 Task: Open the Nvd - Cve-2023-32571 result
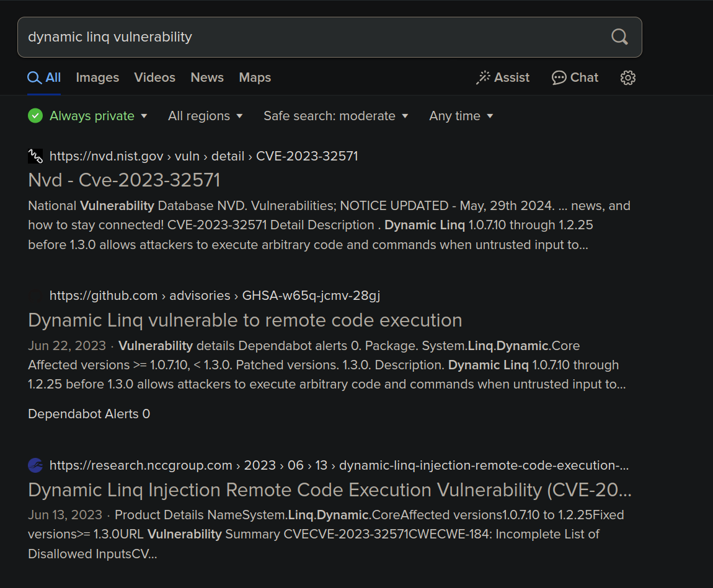point(124,180)
